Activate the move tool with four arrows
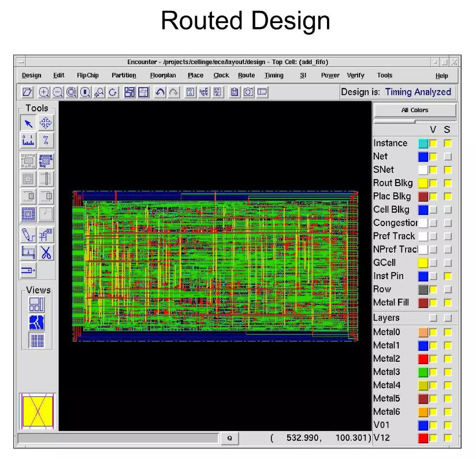Screen dimensions: 476x460 (x=46, y=123)
